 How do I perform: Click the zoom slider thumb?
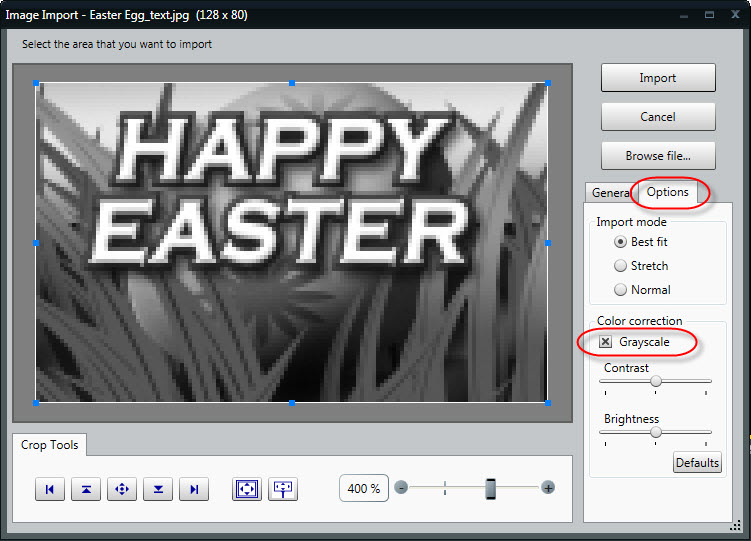coord(490,488)
